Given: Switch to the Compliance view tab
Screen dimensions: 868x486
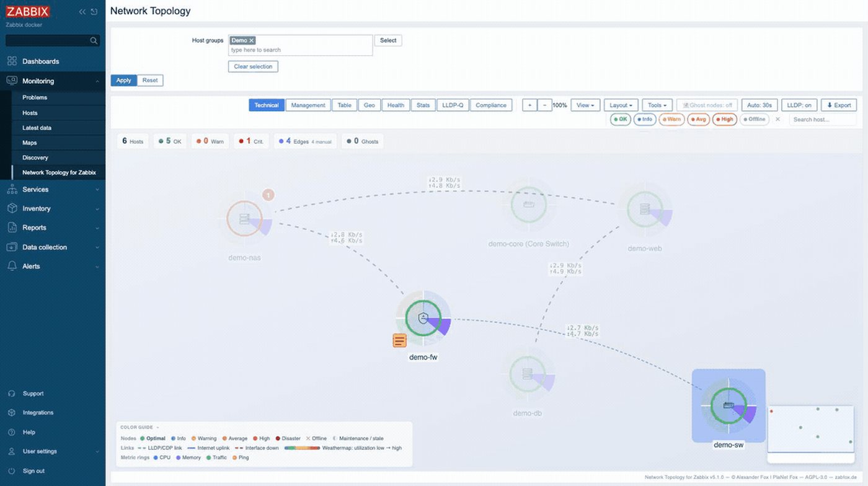Looking at the screenshot, I should point(491,105).
